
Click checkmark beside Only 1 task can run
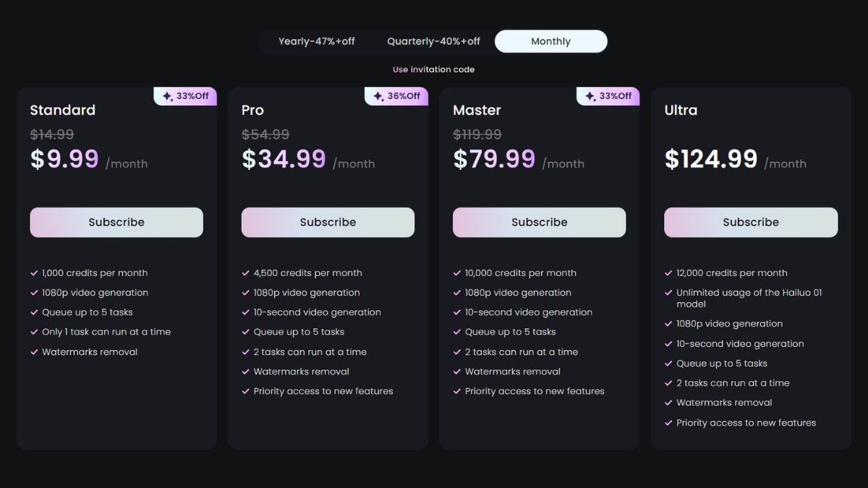[34, 332]
